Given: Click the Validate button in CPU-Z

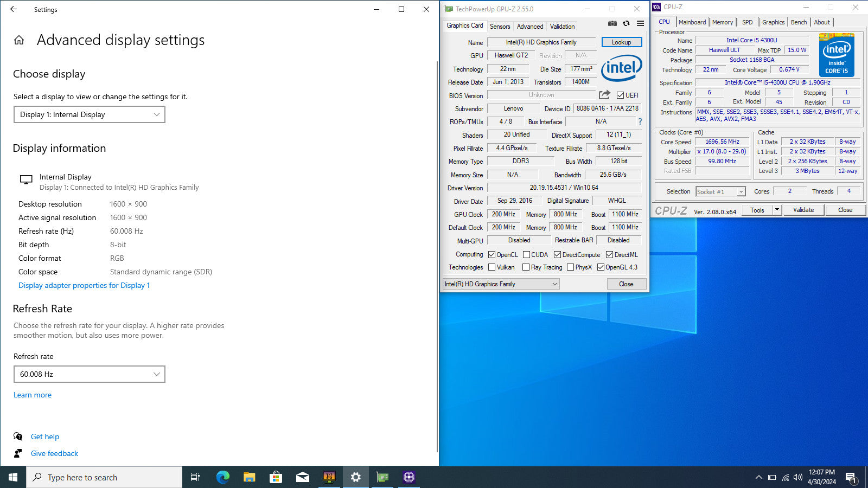Looking at the screenshot, I should [803, 209].
